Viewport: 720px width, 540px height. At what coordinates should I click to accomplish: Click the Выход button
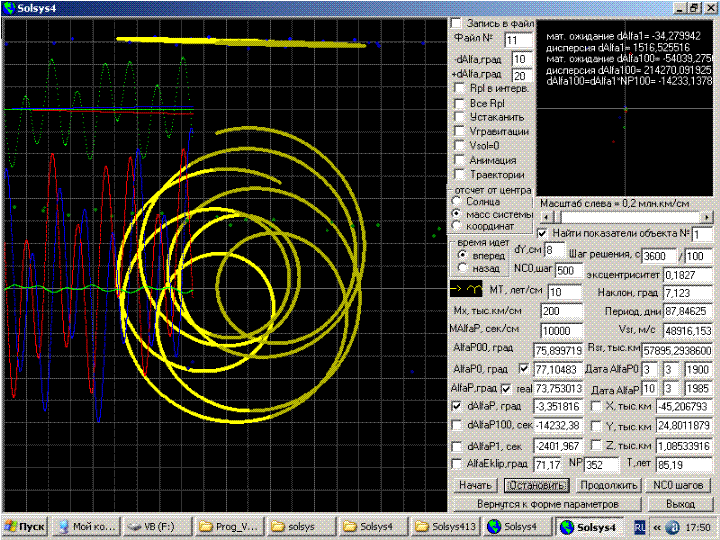680,504
